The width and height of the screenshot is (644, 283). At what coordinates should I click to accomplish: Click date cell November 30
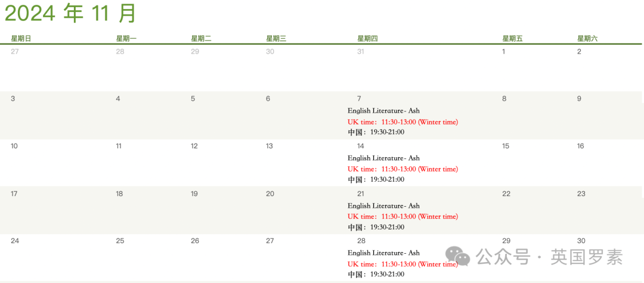point(581,241)
